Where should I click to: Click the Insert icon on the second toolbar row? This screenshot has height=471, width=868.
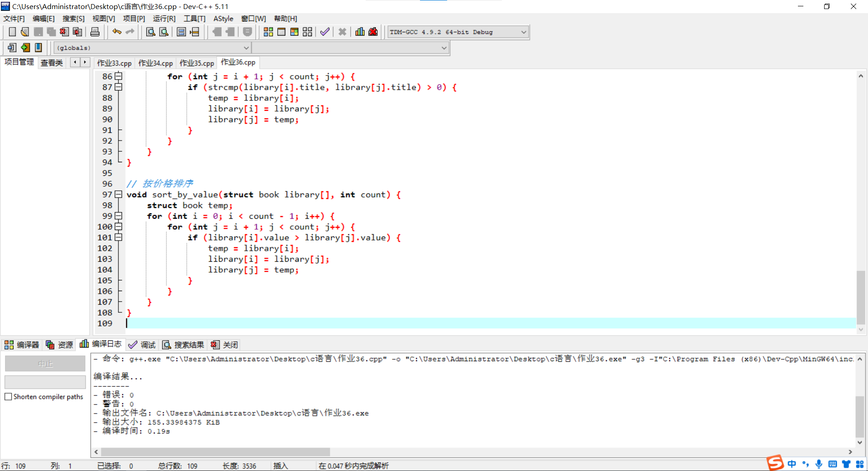[12, 47]
